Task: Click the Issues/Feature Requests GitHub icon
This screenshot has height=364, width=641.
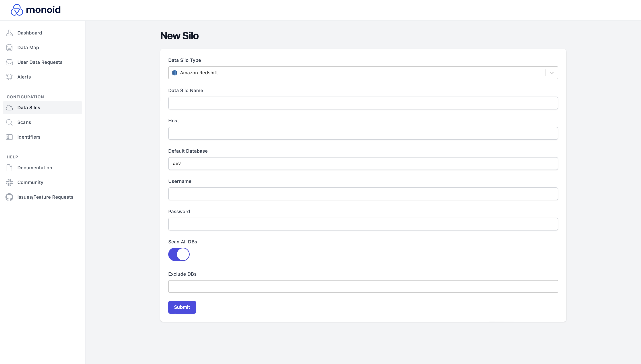Action: click(9, 197)
